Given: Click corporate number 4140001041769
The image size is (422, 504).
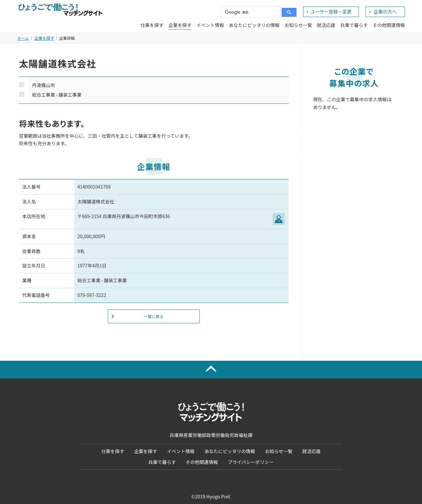Looking at the screenshot, I should pyautogui.click(x=94, y=187).
